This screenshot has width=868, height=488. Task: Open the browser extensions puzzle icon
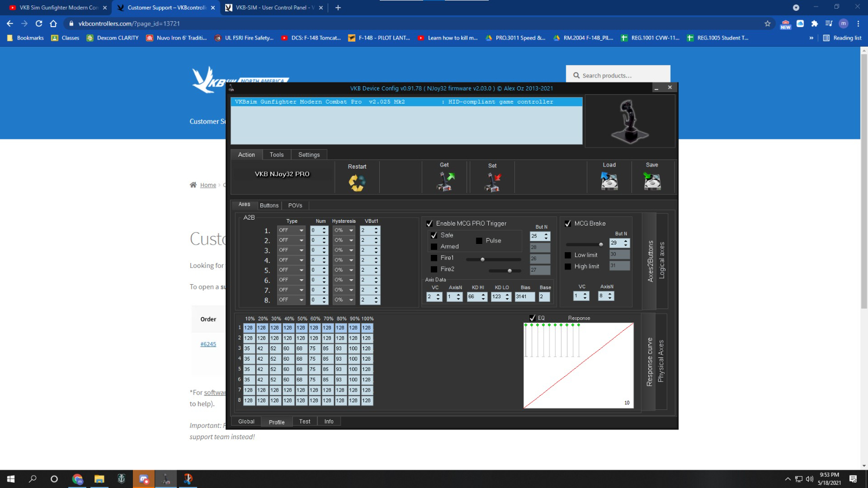(814, 23)
